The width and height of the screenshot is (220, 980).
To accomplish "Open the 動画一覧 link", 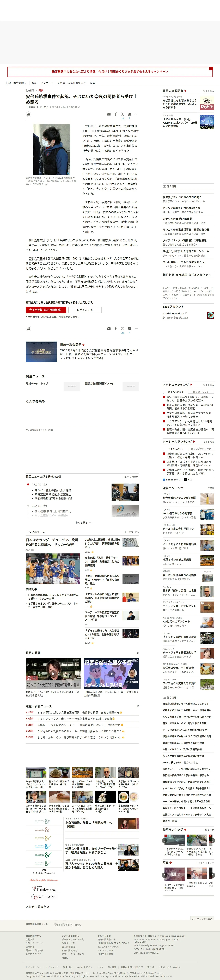I will 209,830.
